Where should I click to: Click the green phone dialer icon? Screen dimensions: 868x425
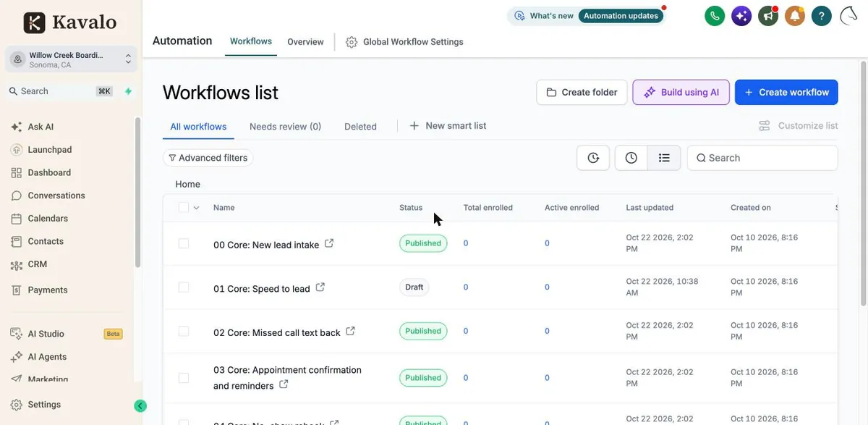(x=715, y=16)
